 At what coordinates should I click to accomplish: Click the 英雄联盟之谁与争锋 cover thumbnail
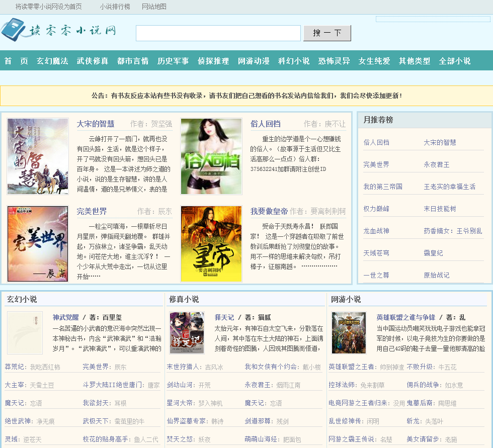pyautogui.click(x=349, y=333)
